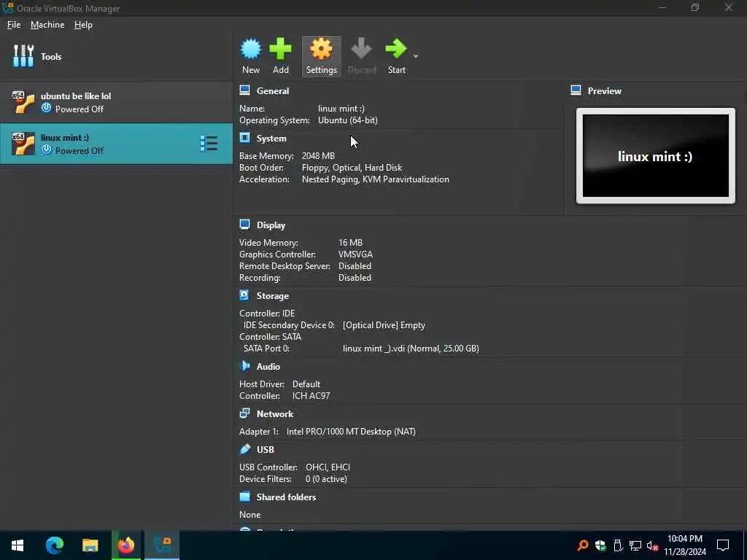
Task: Click the Windows Security shield tray icon
Action: (600, 545)
